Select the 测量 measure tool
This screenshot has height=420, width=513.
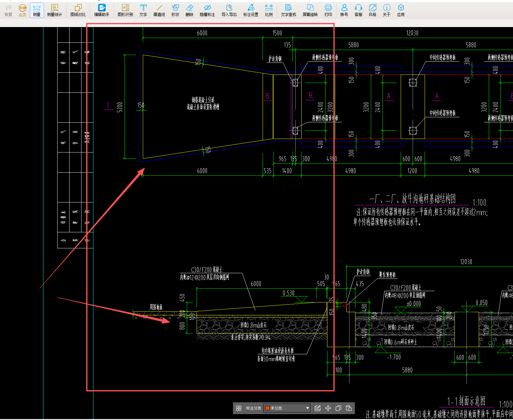pyautogui.click(x=37, y=10)
